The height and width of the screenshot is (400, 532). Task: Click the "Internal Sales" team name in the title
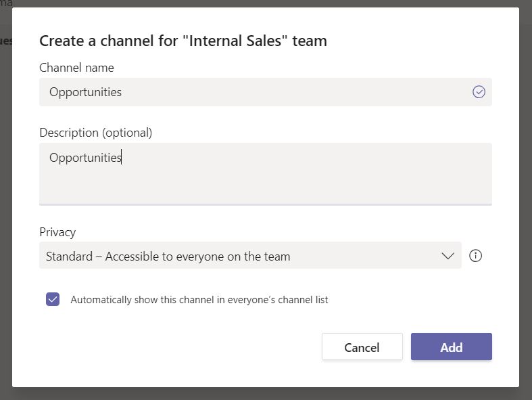[x=245, y=41]
